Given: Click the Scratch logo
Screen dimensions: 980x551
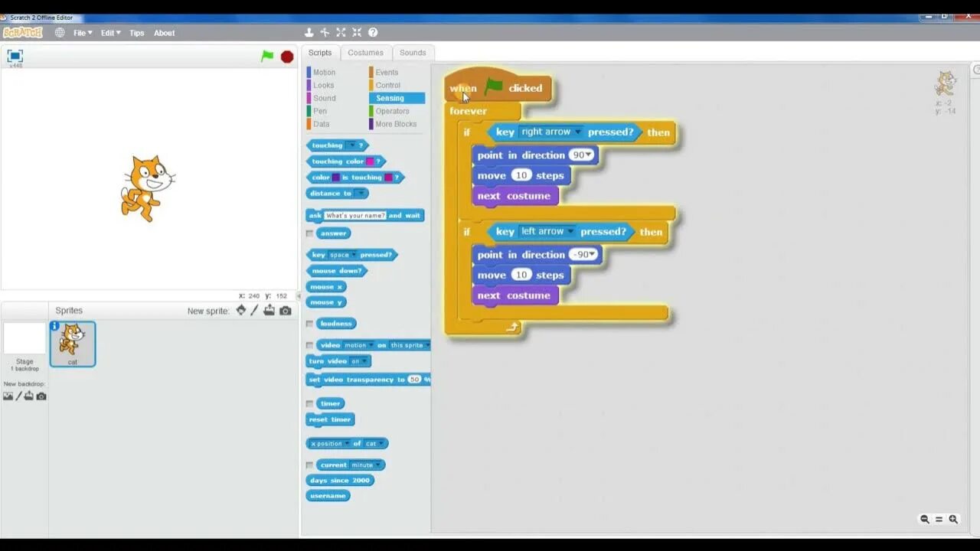Looking at the screenshot, I should click(x=23, y=32).
